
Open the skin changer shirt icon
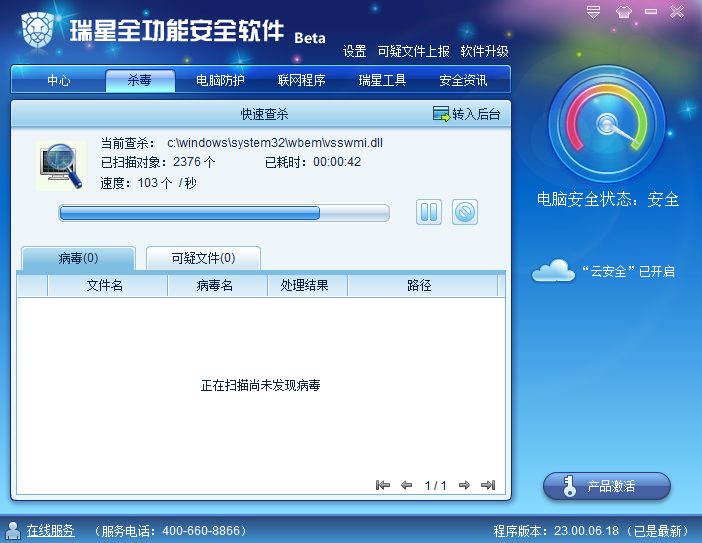click(x=623, y=12)
